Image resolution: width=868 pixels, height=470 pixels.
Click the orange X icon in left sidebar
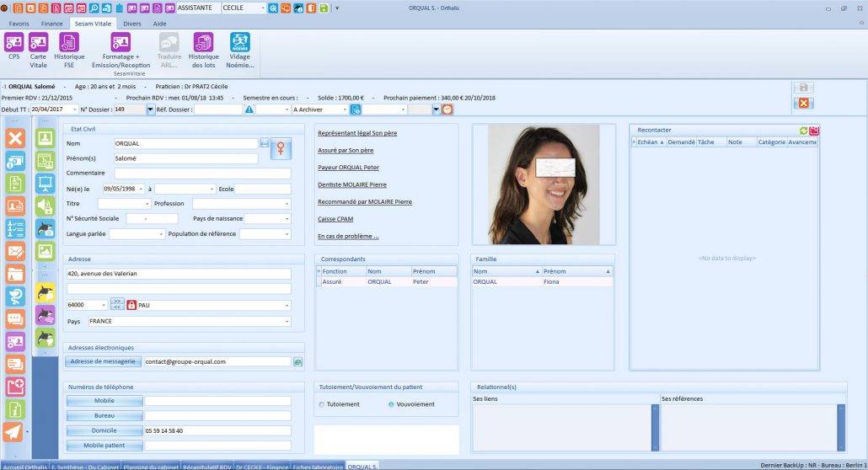15,138
